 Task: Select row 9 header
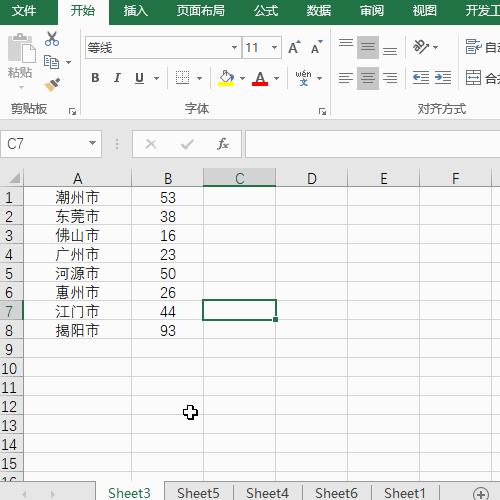(x=11, y=349)
